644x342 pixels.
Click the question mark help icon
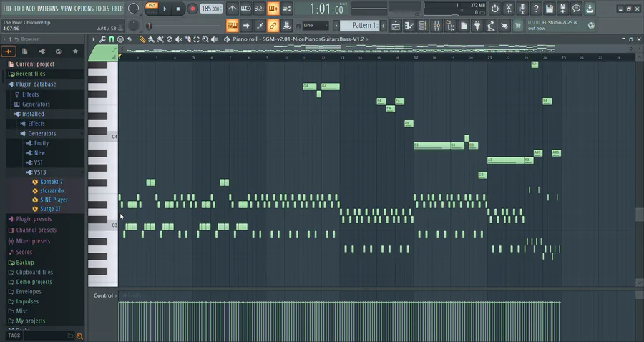click(x=536, y=8)
